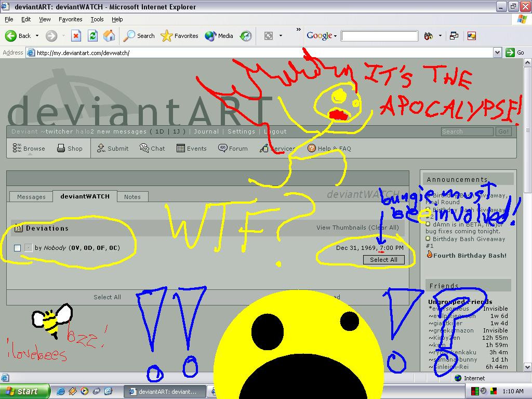Open the View menu
Screen dimensions: 532x399
[x=45, y=19]
